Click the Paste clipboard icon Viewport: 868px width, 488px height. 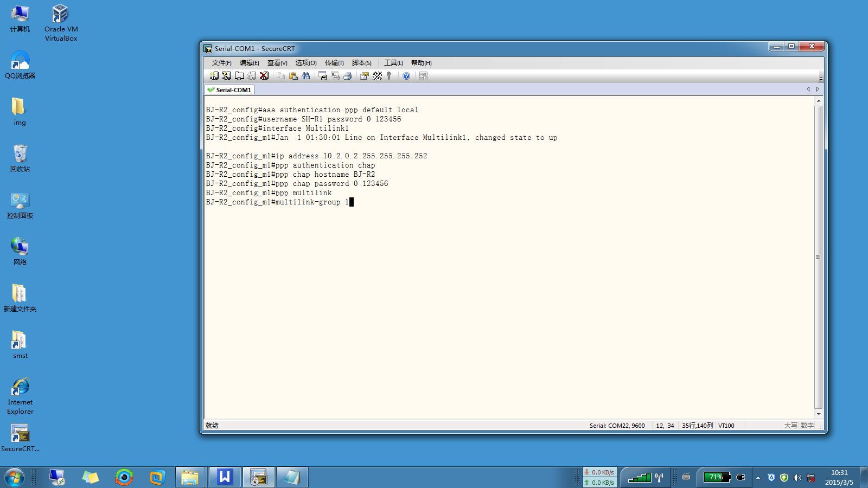click(x=293, y=76)
